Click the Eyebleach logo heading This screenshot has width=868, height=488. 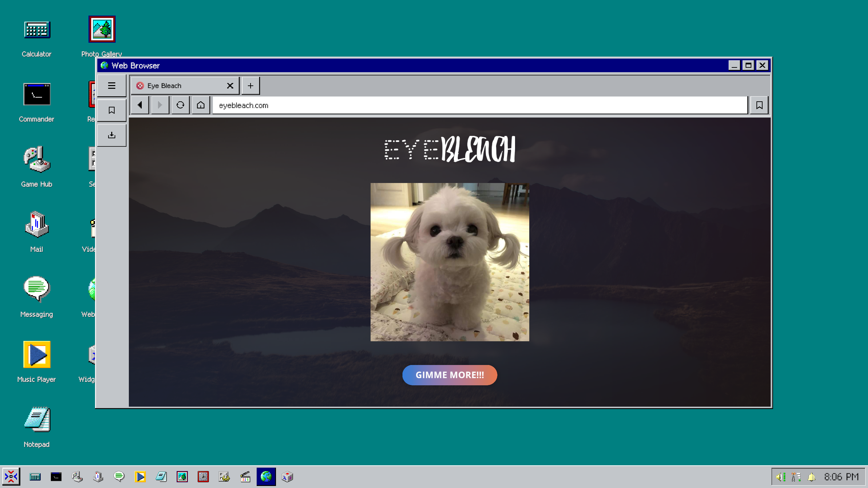pyautogui.click(x=450, y=149)
